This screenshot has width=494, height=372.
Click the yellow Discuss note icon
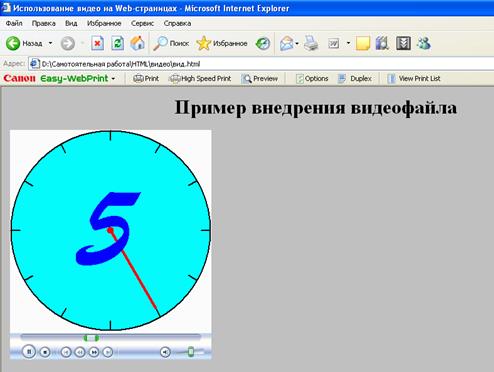pos(363,43)
